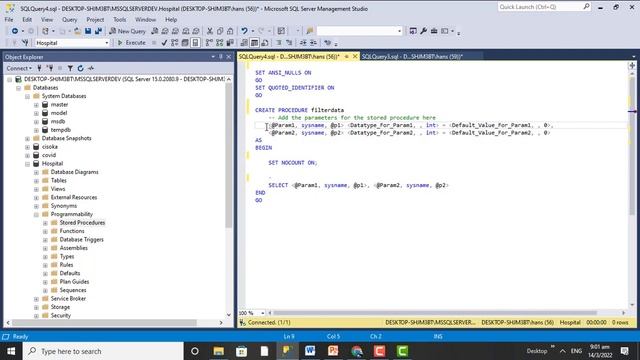Click the Paste icon in toolbar
The height and width of the screenshot is (360, 640).
[230, 31]
